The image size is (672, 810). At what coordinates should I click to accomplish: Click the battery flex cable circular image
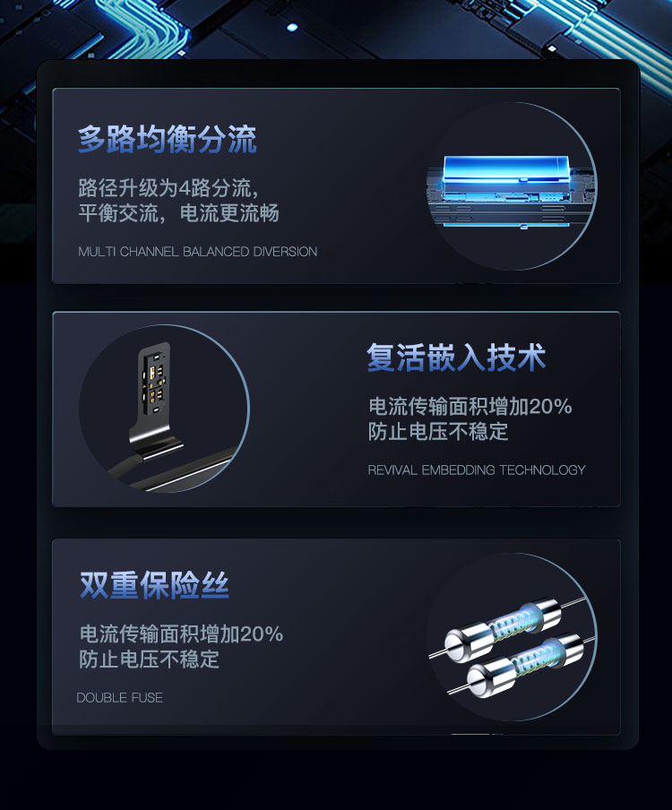click(164, 409)
